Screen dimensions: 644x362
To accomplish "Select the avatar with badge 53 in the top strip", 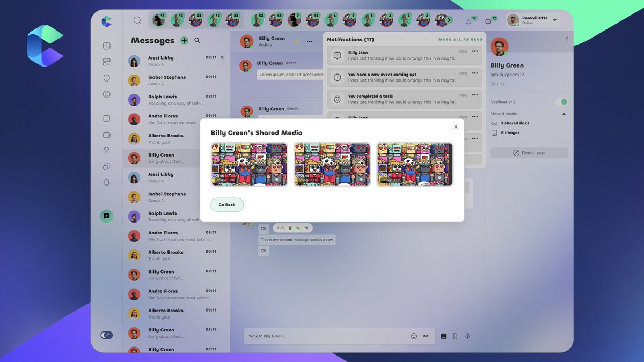I will click(x=258, y=20).
